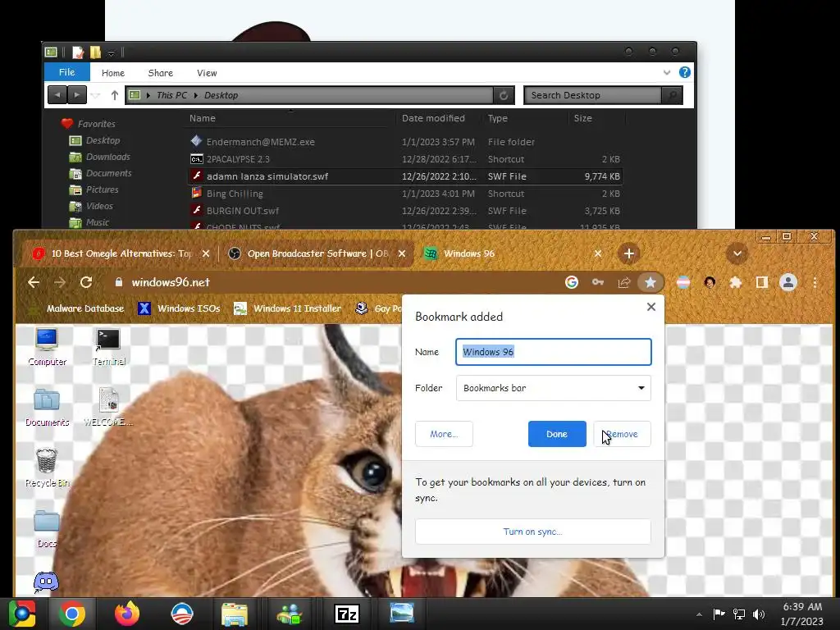
Task: Expand the Explorer ribbon chevron
Action: click(667, 72)
